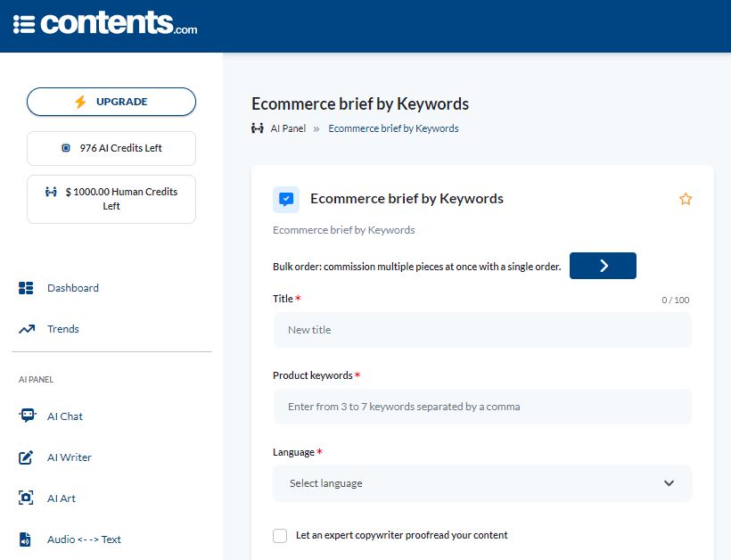
Task: Click the AI Writer pencil icon
Action: [26, 457]
